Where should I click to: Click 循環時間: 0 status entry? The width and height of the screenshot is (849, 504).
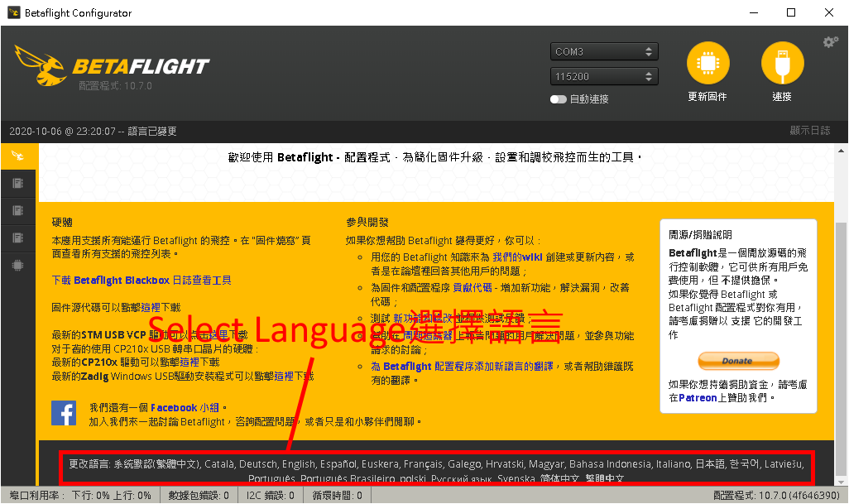tap(338, 496)
